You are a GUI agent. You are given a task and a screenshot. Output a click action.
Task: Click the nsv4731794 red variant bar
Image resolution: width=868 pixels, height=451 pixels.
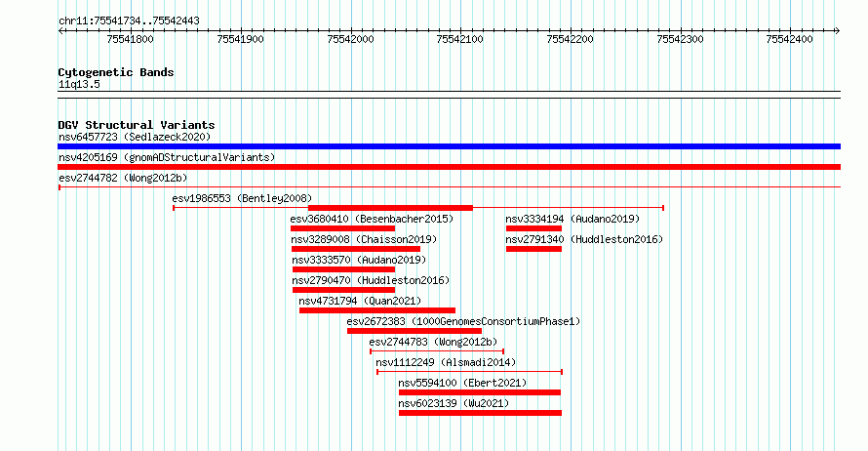[377, 310]
